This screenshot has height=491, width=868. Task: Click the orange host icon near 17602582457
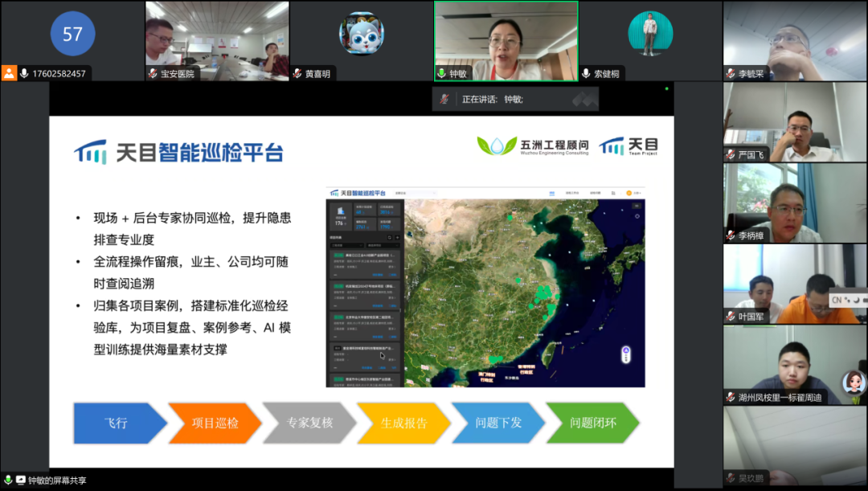[9, 74]
